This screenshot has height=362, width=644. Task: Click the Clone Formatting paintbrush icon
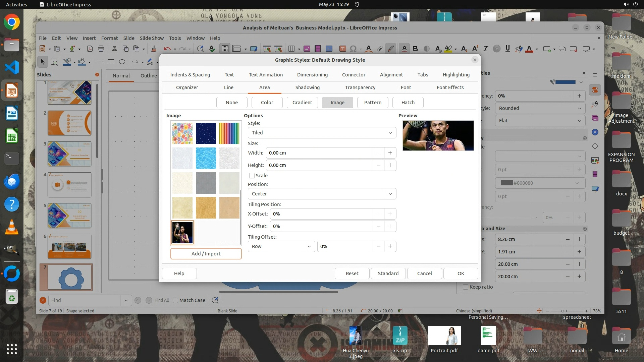(x=154, y=49)
